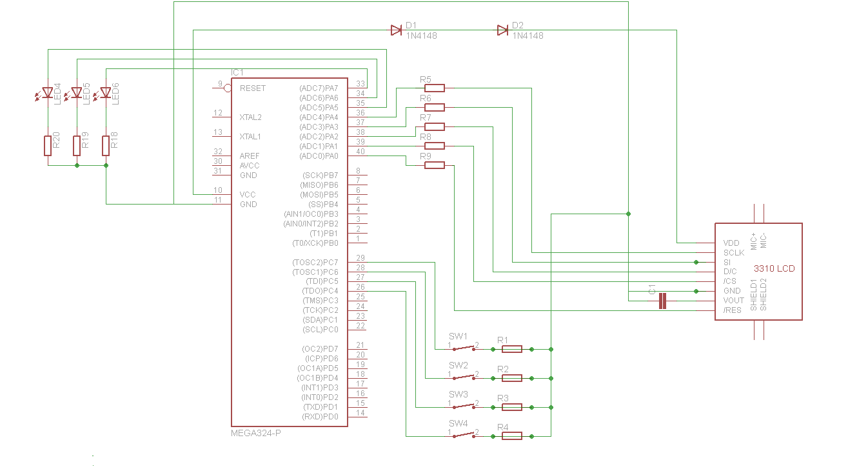This screenshot has width=868, height=471.
Task: Select resistor R9 body
Action: coord(435,165)
